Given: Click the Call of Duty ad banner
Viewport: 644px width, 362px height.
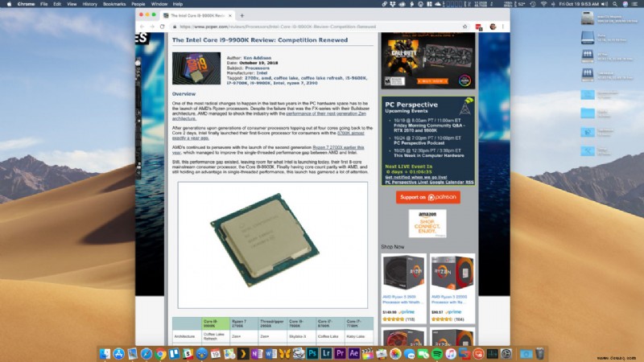Looking at the screenshot, I should [428, 61].
